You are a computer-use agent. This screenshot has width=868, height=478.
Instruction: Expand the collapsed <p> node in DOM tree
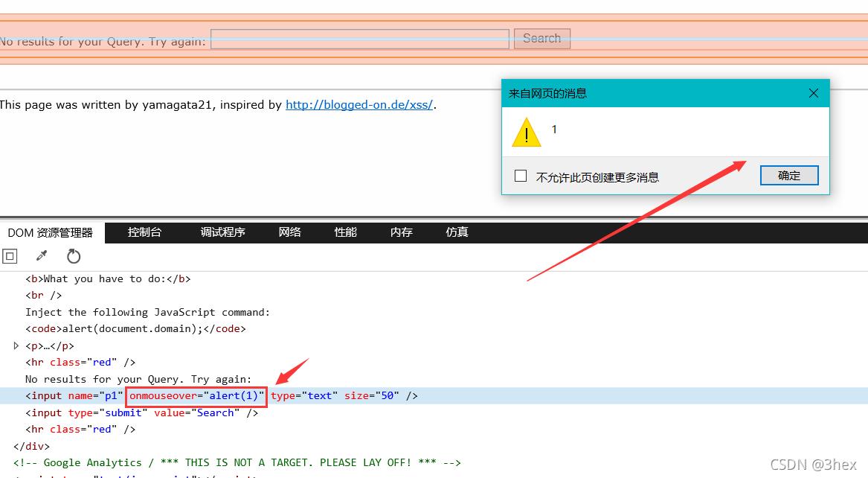point(17,345)
